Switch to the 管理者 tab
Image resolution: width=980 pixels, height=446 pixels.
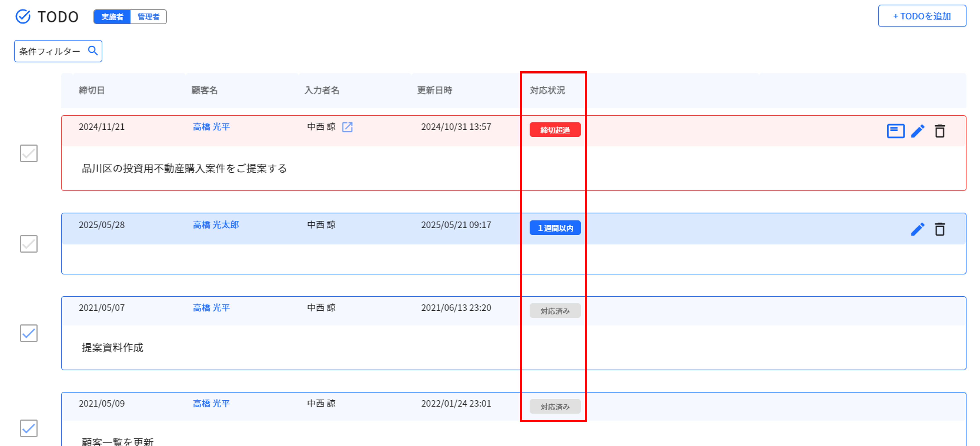point(148,17)
